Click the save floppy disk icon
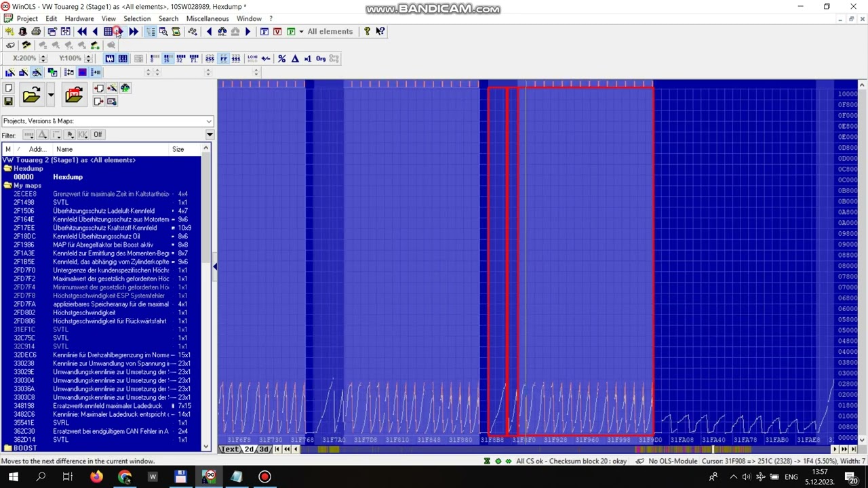868x488 pixels. click(8, 102)
